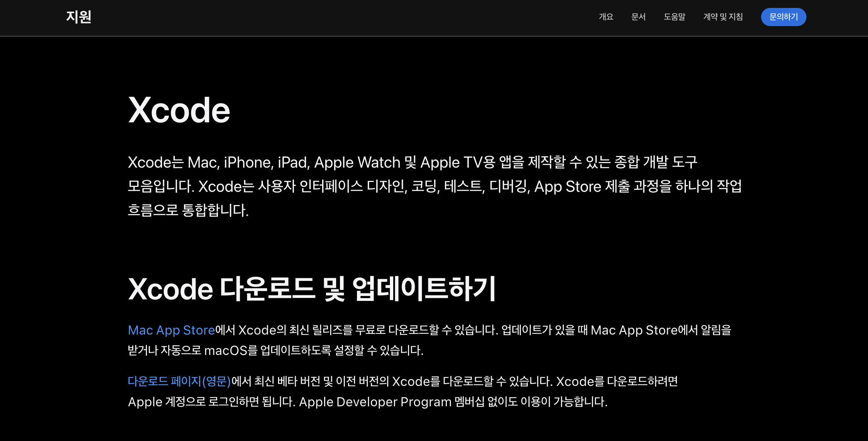Open the 다운로드 페이지(영문) link
Viewport: 868px width, 441px height.
coord(179,381)
